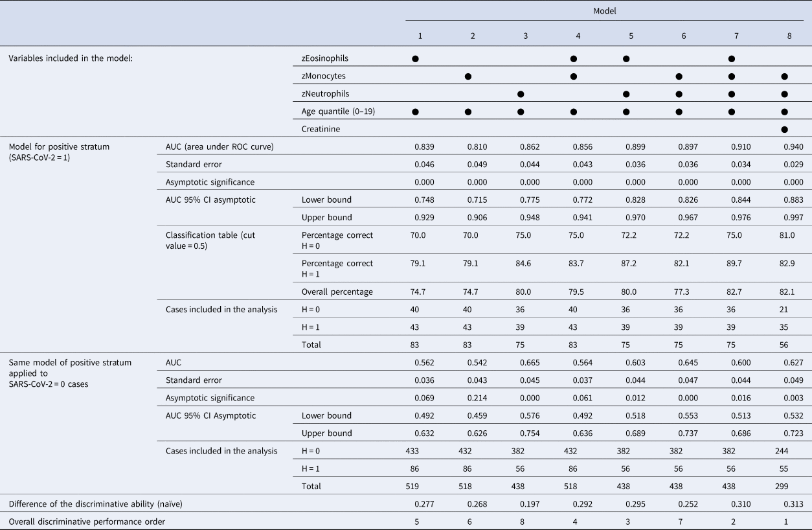Select the "Overall percentage" row label
This screenshot has width=812, height=530.
[x=337, y=292]
